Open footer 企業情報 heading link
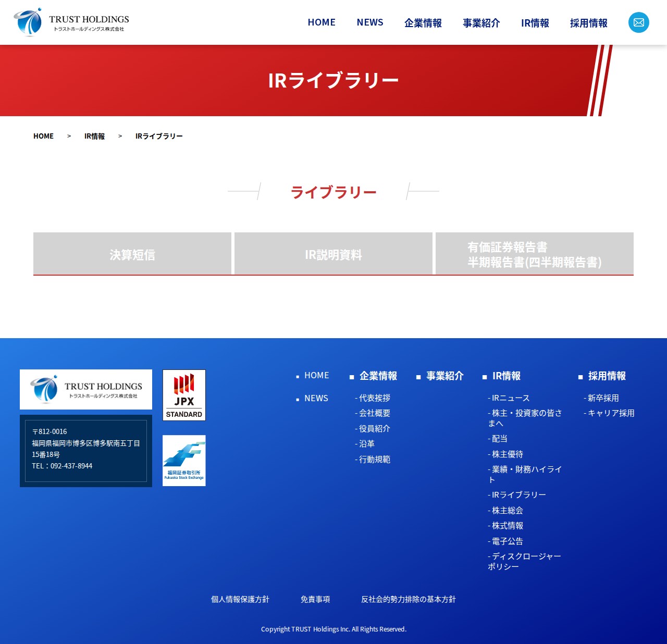This screenshot has height=644, width=667. coord(378,376)
